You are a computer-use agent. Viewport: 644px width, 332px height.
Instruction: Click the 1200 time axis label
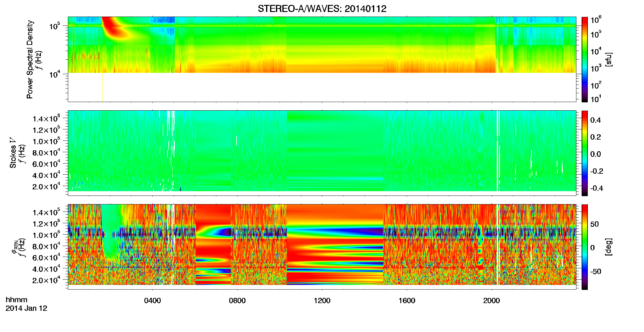(322, 301)
